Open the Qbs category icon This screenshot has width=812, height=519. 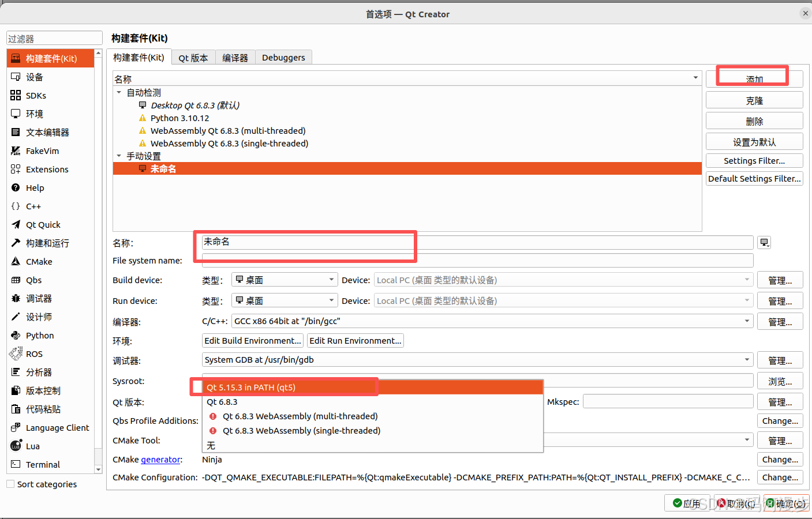coord(16,280)
